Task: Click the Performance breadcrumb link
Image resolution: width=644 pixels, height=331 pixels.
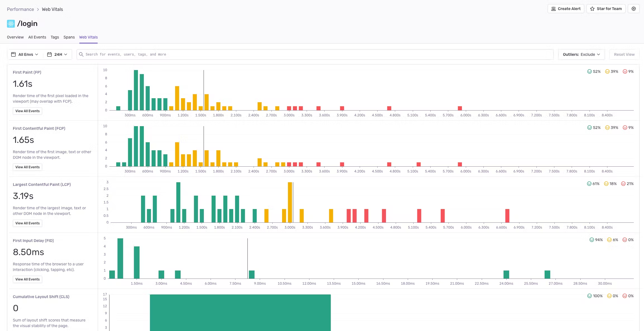Action: coord(20,9)
